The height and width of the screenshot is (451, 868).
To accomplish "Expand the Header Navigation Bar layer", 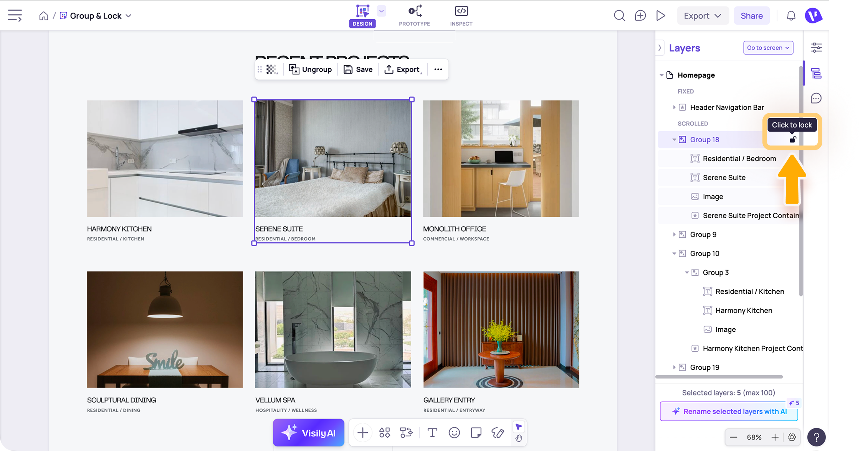I will [x=674, y=107].
